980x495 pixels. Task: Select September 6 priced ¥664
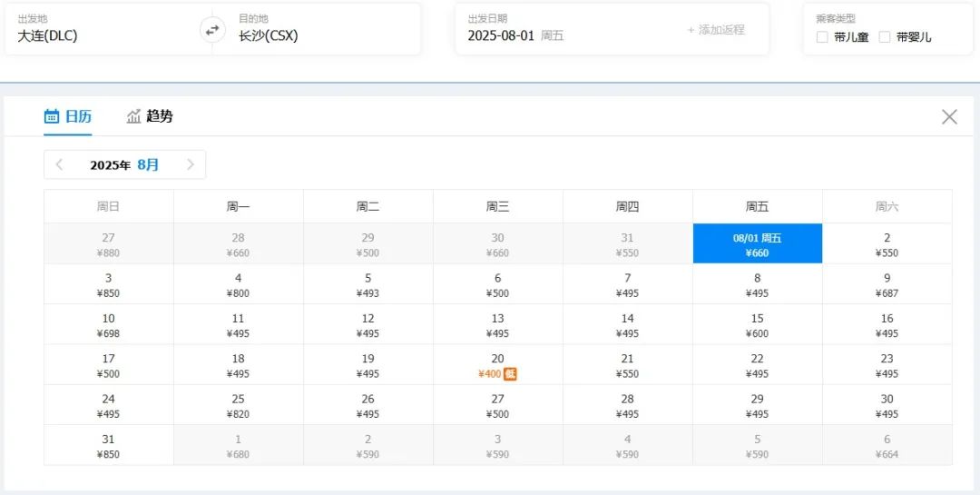coord(887,446)
